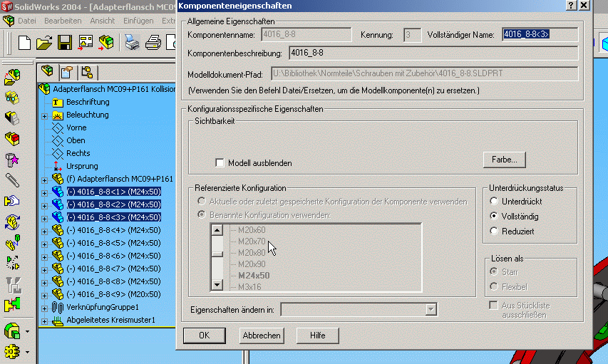Viewport: 608px width, 364px height.
Task: Click the printer icon
Action: coord(153,42)
